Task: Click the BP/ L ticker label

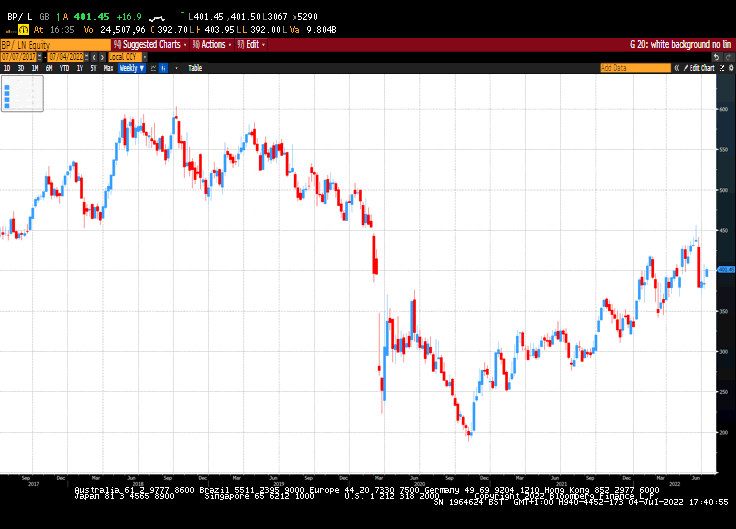Action: (19, 17)
